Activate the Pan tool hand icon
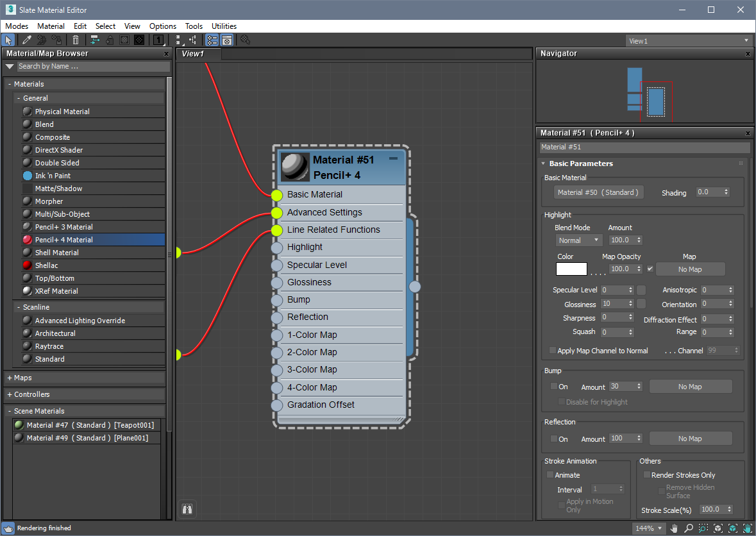 click(674, 528)
